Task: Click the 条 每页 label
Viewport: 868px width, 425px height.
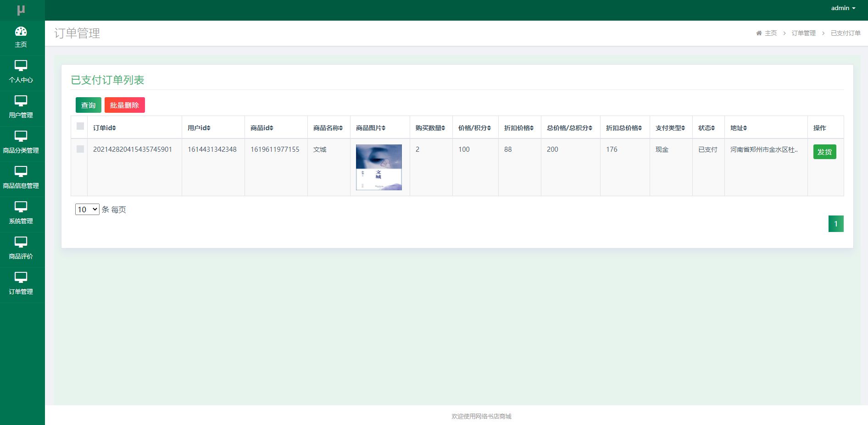Action: point(114,210)
